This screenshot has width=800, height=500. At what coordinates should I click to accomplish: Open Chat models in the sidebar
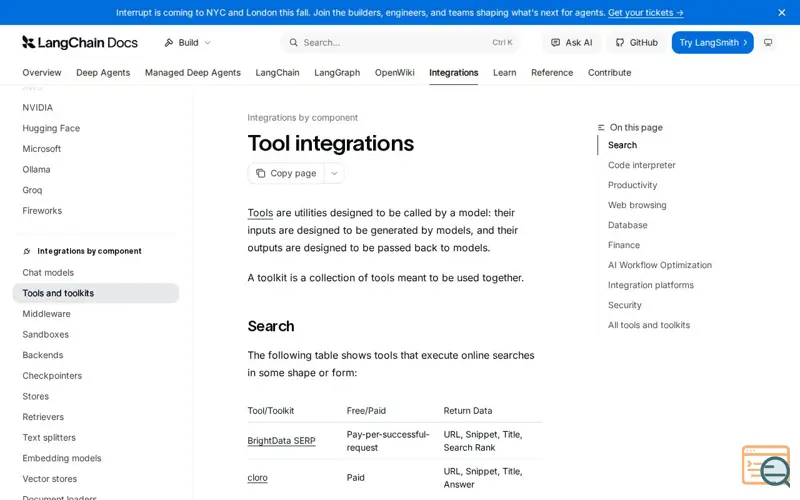tap(48, 272)
